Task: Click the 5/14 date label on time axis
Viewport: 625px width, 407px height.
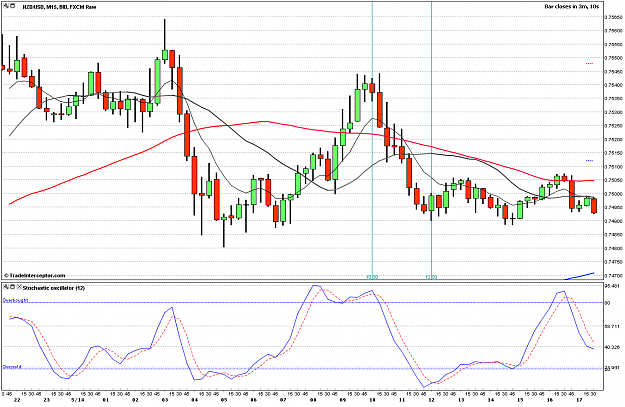Action: pos(77,399)
